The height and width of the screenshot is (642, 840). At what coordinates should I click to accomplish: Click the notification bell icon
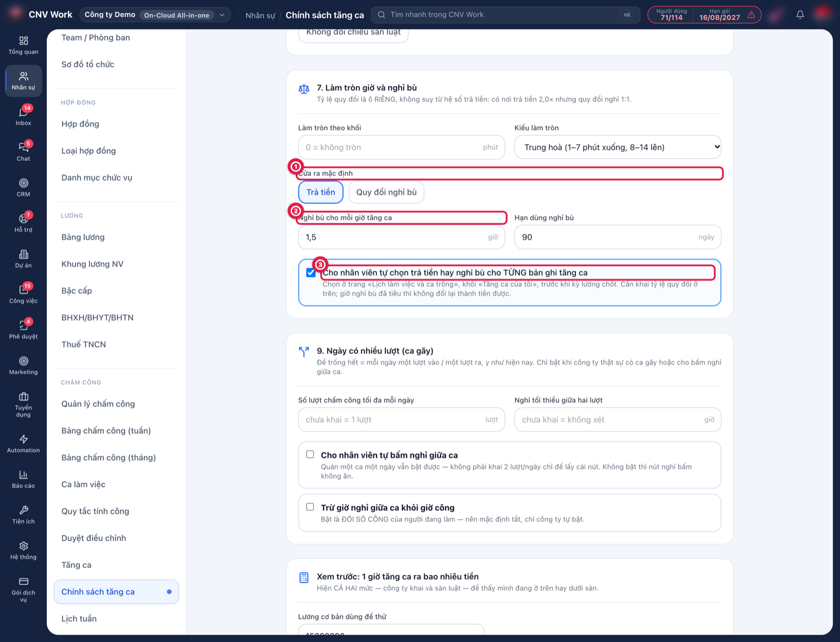coord(800,15)
